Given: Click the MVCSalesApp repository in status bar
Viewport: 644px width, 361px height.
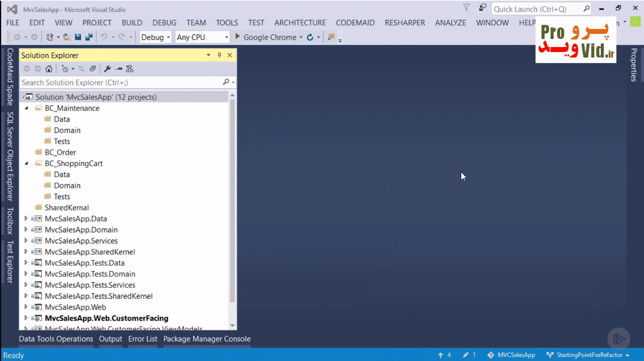Looking at the screenshot, I should [511, 355].
